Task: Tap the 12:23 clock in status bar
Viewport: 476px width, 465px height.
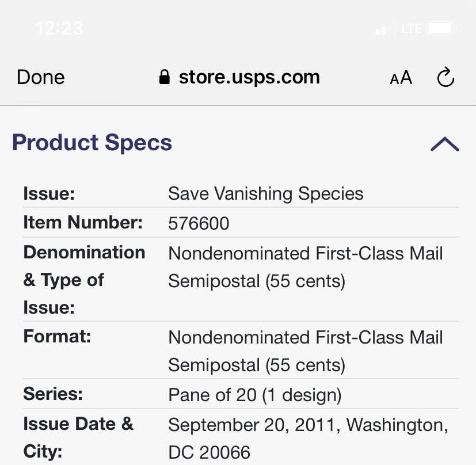Action: click(x=59, y=28)
